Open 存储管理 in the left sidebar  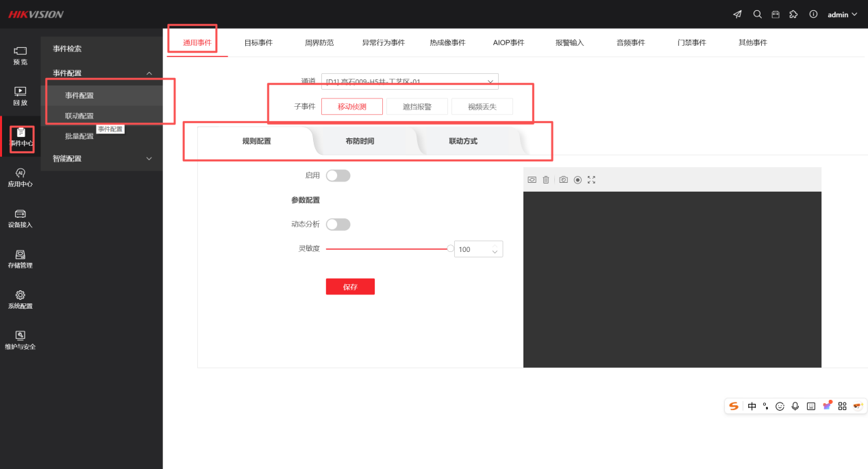coord(21,258)
